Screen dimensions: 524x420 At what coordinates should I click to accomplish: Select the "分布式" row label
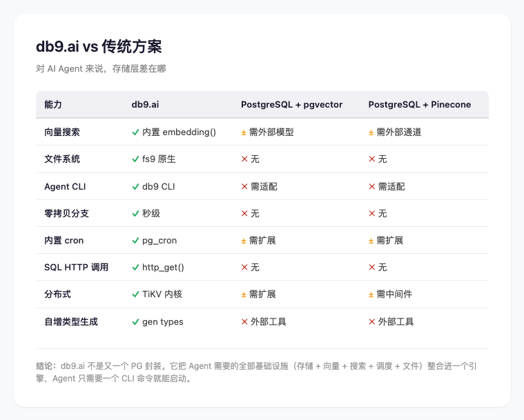57,294
